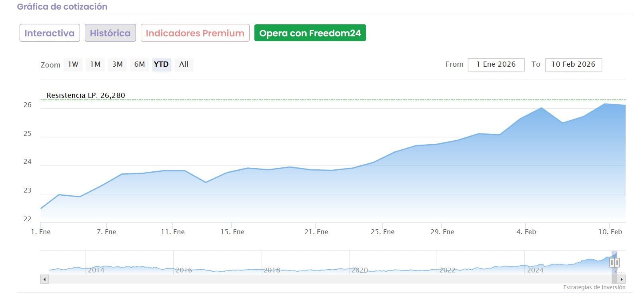Select the YTD zoom range
The width and height of the screenshot is (644, 302).
point(161,64)
